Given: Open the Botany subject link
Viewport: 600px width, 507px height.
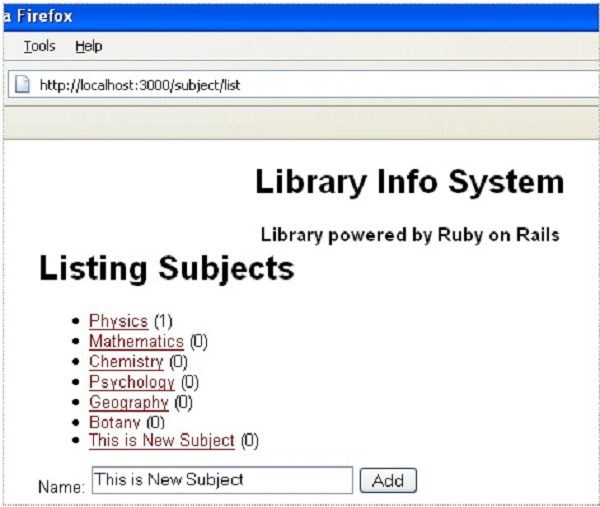Looking at the screenshot, I should click(x=114, y=422).
